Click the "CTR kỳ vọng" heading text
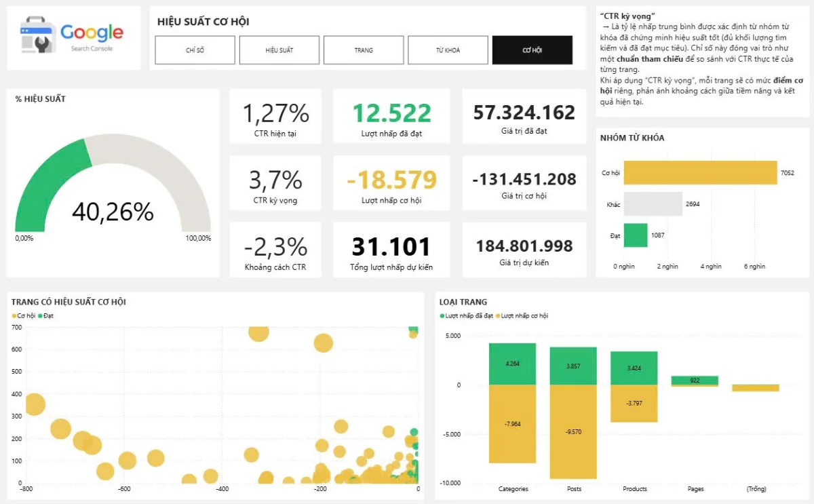 tap(627, 16)
